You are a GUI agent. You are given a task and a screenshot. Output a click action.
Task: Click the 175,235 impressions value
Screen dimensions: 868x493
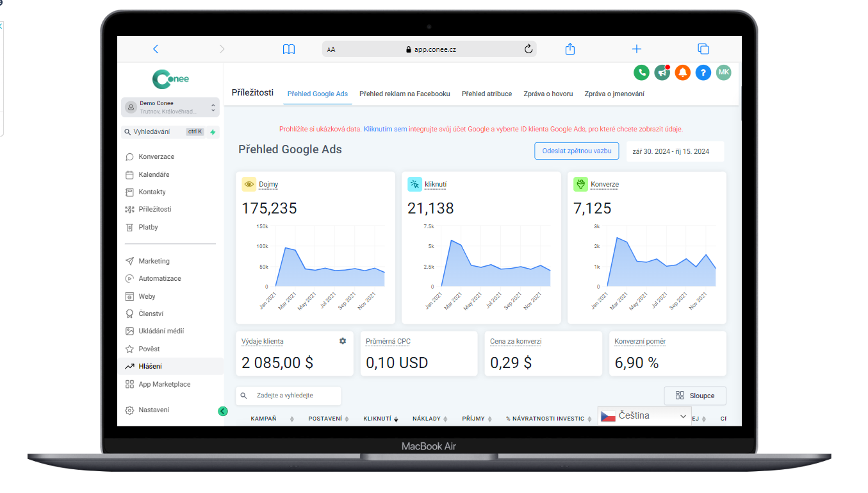pos(269,208)
